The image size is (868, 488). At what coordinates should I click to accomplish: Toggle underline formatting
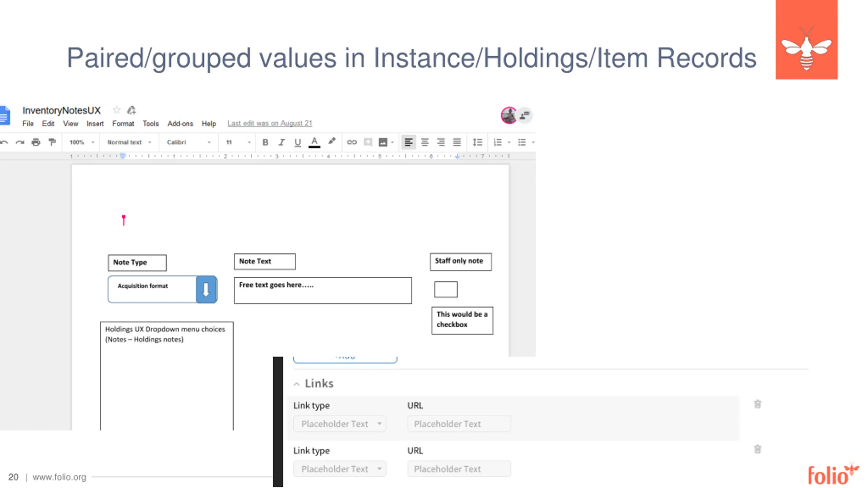297,143
